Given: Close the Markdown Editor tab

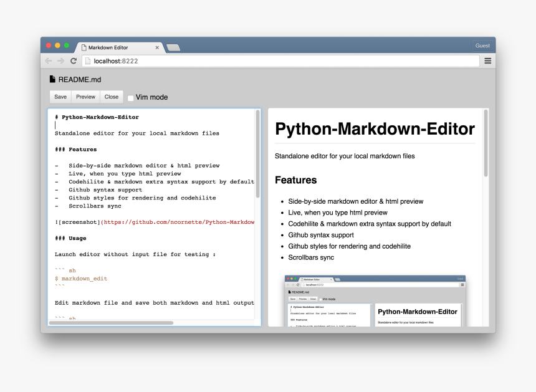Looking at the screenshot, I should point(157,47).
